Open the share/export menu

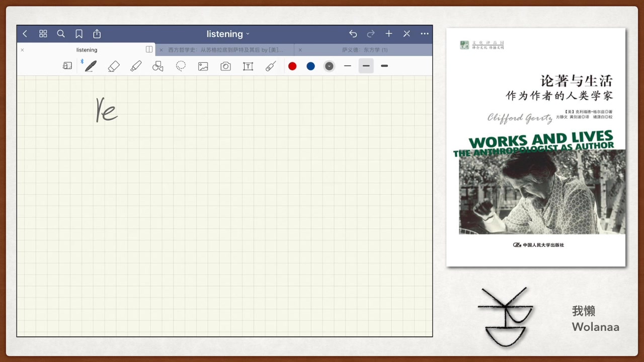[97, 34]
